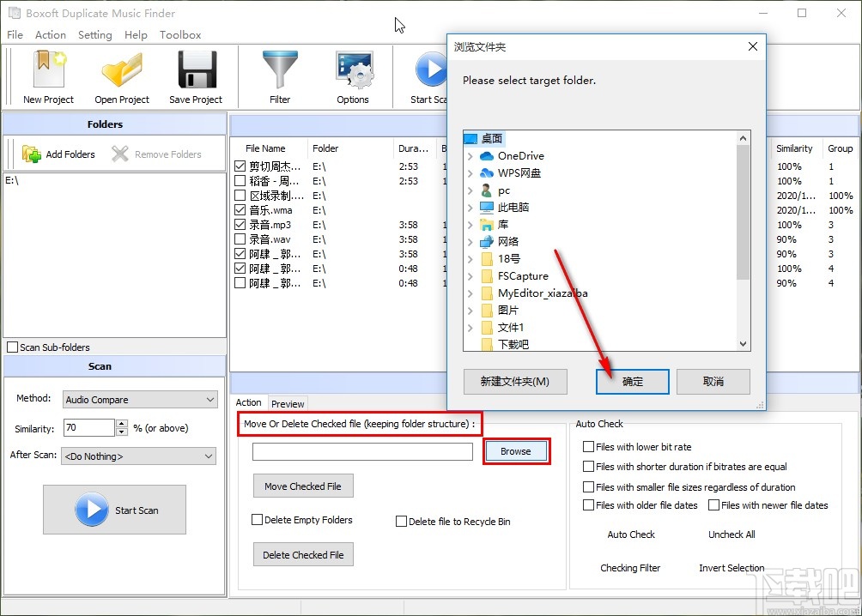The image size is (862, 616).
Task: Expand the 此电脑 tree node
Action: click(470, 208)
